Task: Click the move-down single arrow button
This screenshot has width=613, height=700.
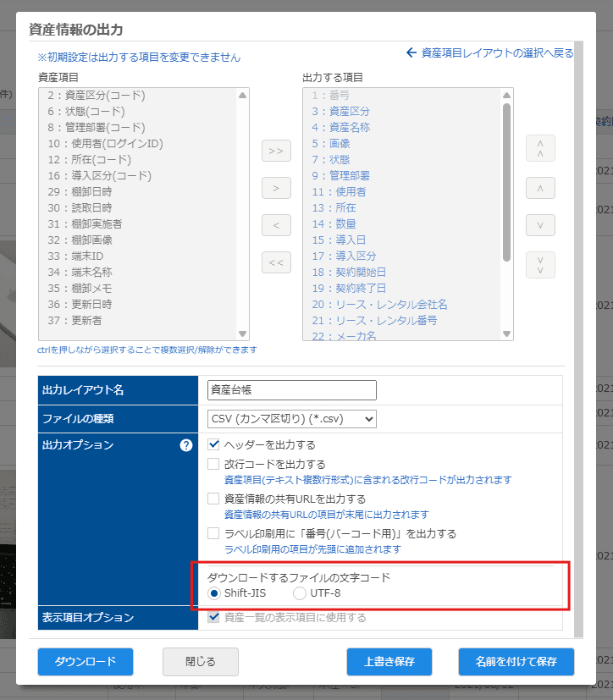Action: pos(540,225)
